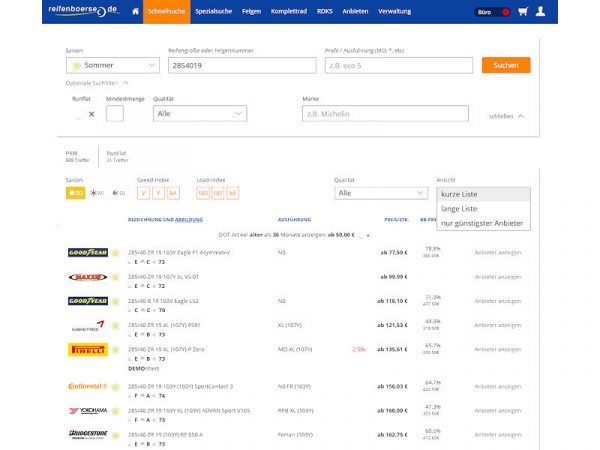The image size is (600, 450).
Task: Click schließen to close the filters
Action: 506,116
